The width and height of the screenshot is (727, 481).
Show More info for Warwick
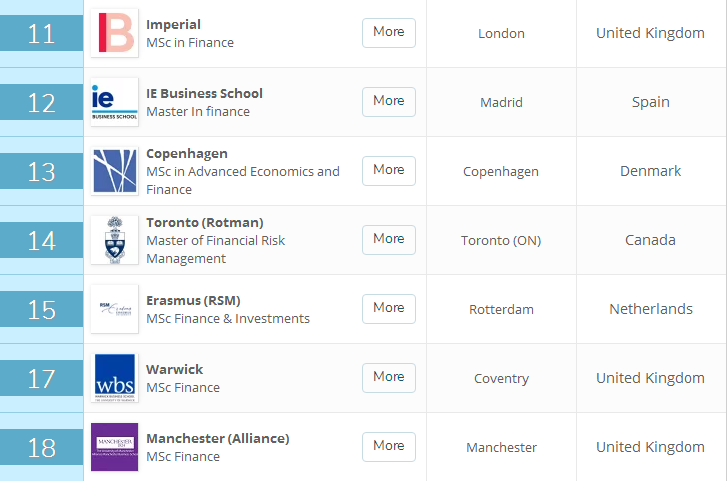pyautogui.click(x=388, y=377)
